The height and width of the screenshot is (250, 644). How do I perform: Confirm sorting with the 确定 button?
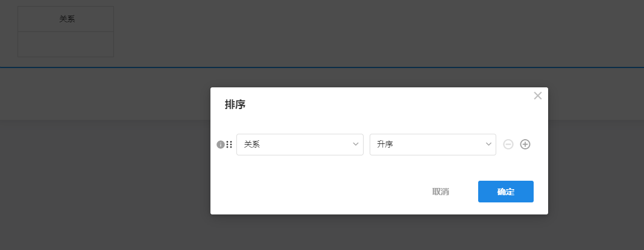coord(505,192)
